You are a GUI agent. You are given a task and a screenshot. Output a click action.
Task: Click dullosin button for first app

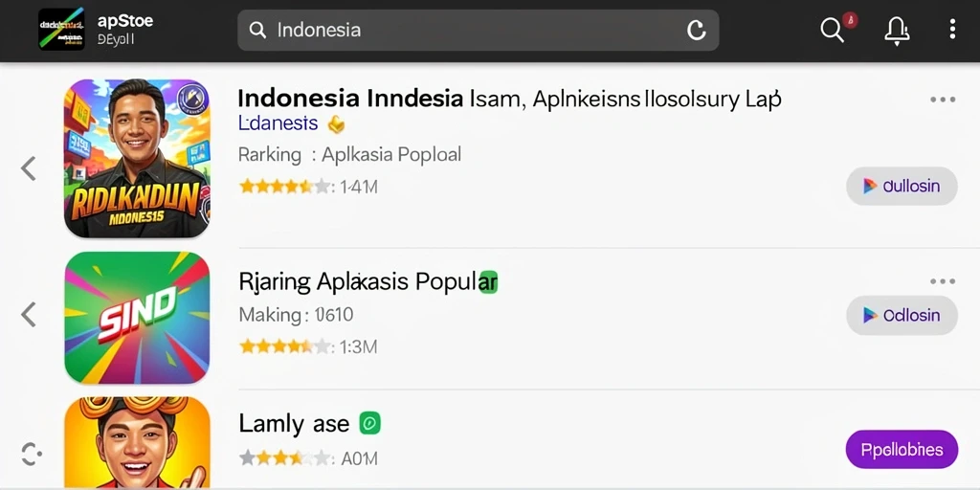click(902, 187)
